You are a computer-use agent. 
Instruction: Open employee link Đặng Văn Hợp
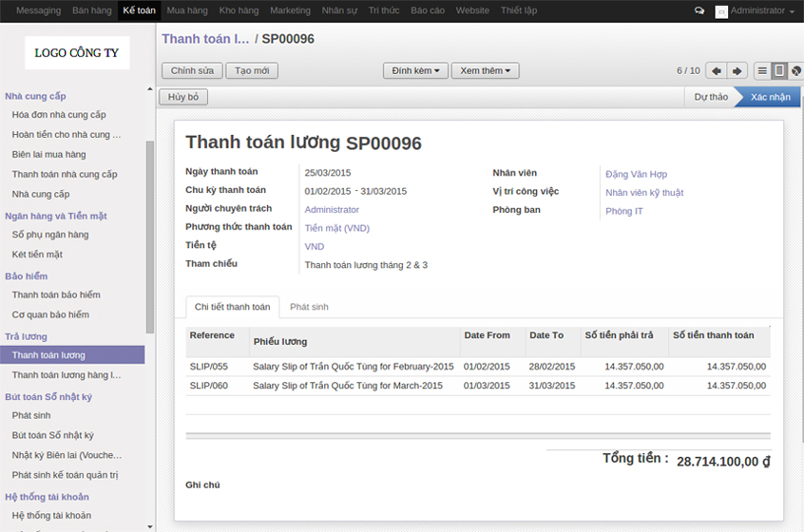pos(636,174)
